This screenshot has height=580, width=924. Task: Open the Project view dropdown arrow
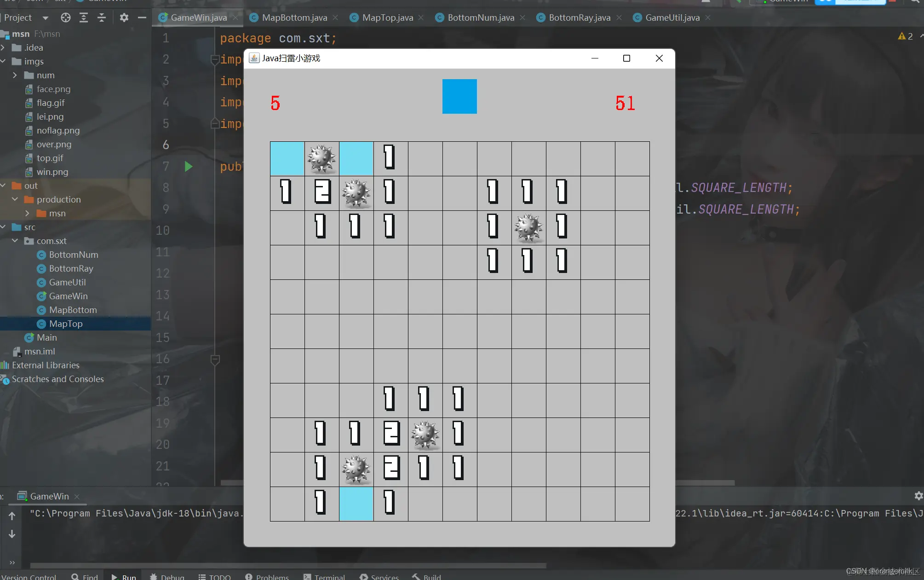click(45, 18)
